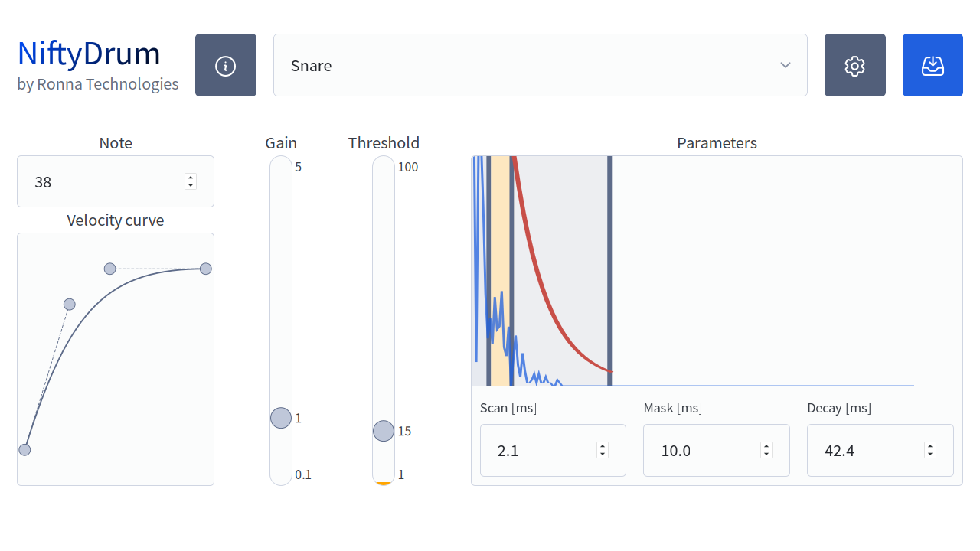
Task: Increase the Decay time with stepper
Action: 930,446
